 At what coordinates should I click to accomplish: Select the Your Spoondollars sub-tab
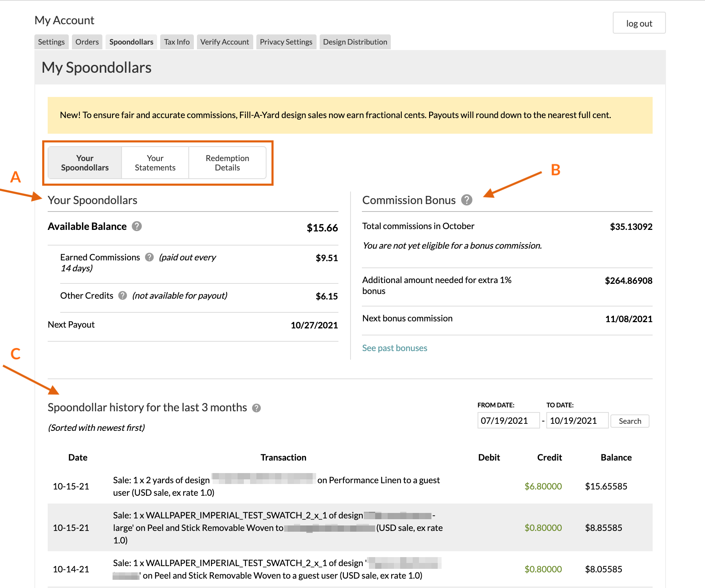pos(85,163)
